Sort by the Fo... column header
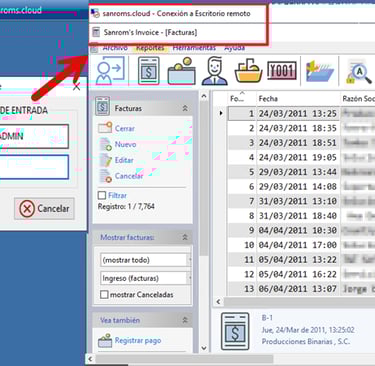Viewport: 375px width, 366px height. [x=242, y=99]
